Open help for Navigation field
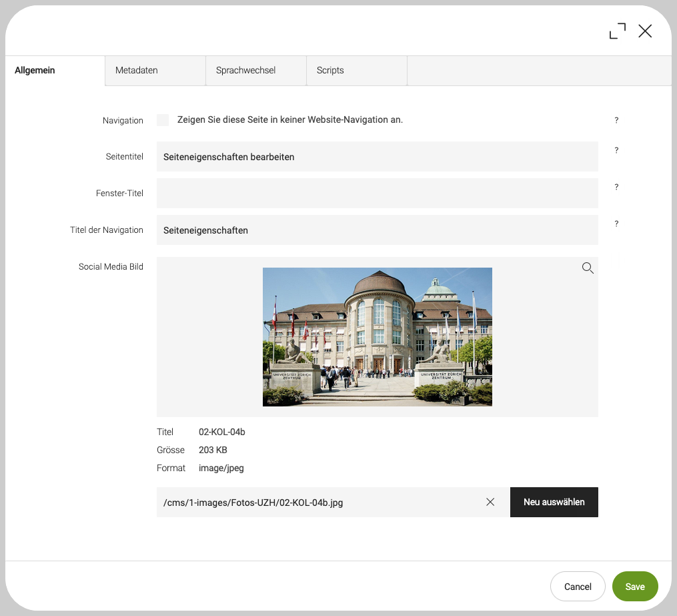The image size is (677, 616). (x=616, y=121)
